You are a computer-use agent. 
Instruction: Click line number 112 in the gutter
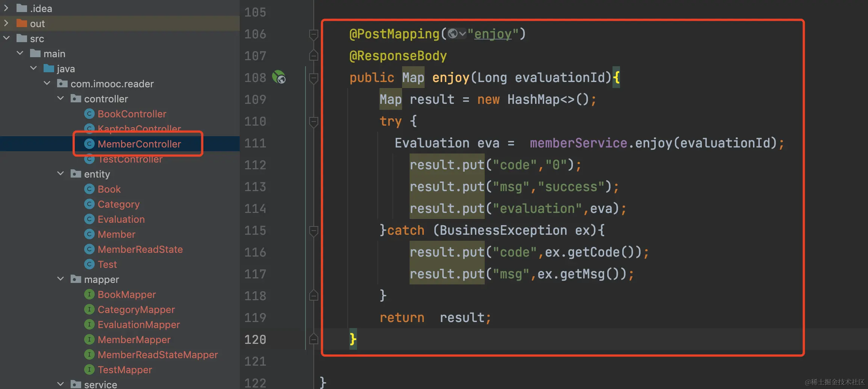click(255, 165)
